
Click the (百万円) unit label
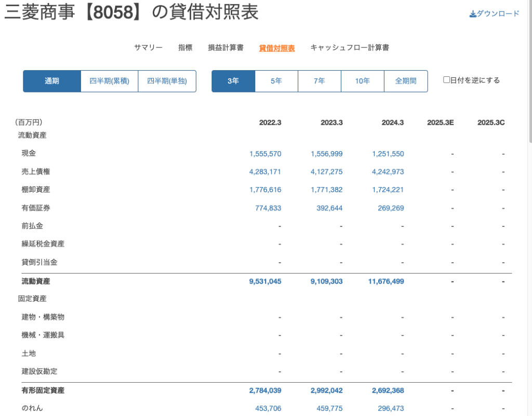(x=28, y=123)
